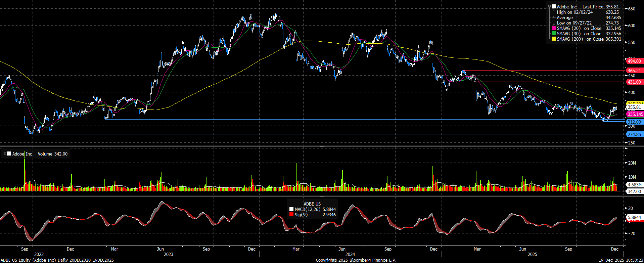Click the SMAVG (200) on Close legend label

click(x=581, y=39)
